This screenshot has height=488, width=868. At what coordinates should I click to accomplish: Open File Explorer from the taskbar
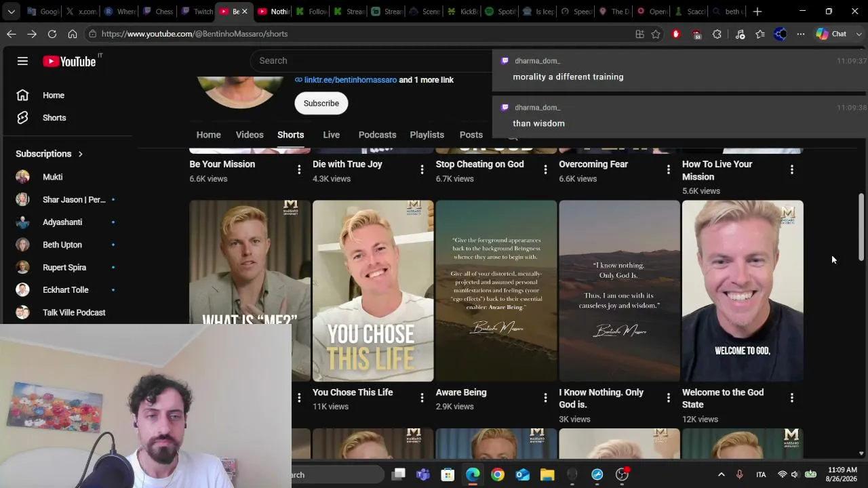pyautogui.click(x=547, y=474)
